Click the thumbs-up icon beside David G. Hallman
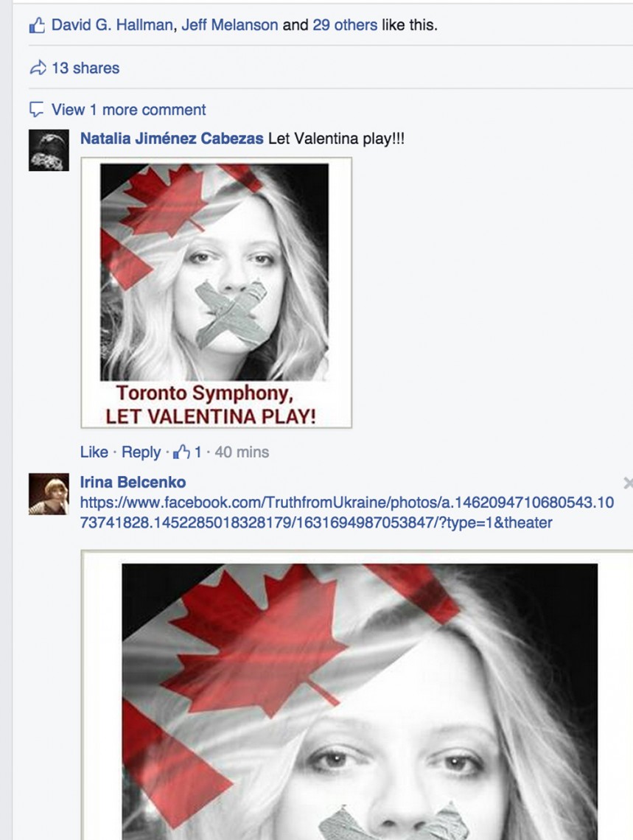The width and height of the screenshot is (633, 840). click(x=37, y=25)
